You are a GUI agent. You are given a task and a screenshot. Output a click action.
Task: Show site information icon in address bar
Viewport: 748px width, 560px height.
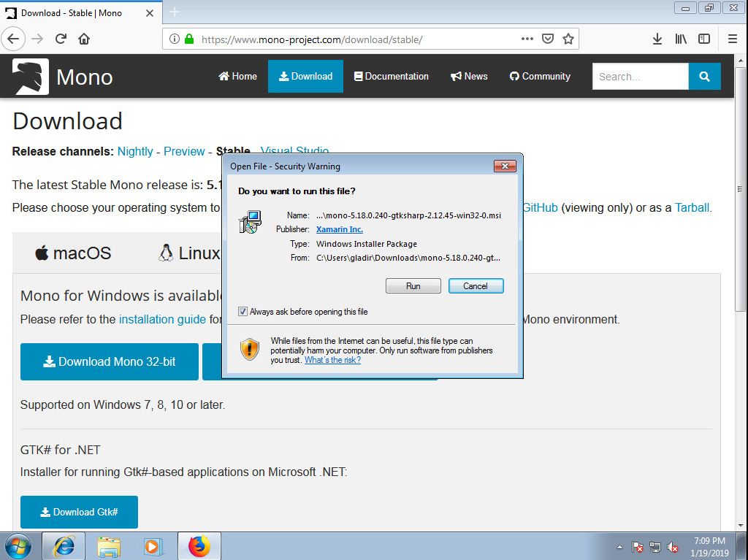pyautogui.click(x=175, y=39)
